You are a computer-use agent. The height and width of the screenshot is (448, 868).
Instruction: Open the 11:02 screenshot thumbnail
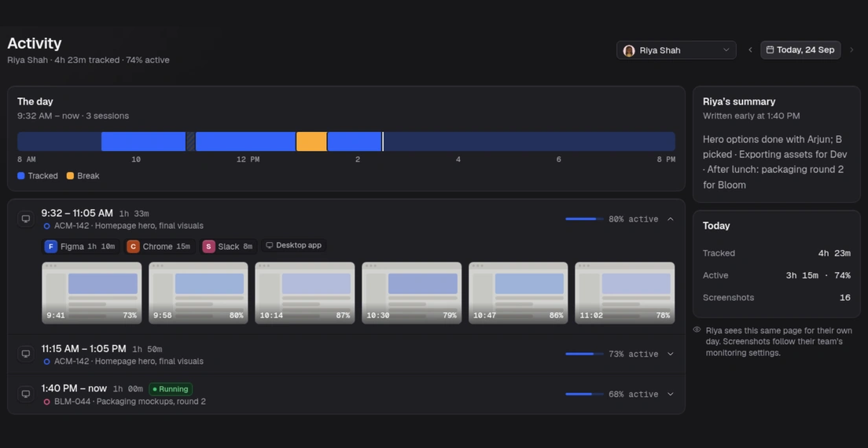click(x=625, y=293)
